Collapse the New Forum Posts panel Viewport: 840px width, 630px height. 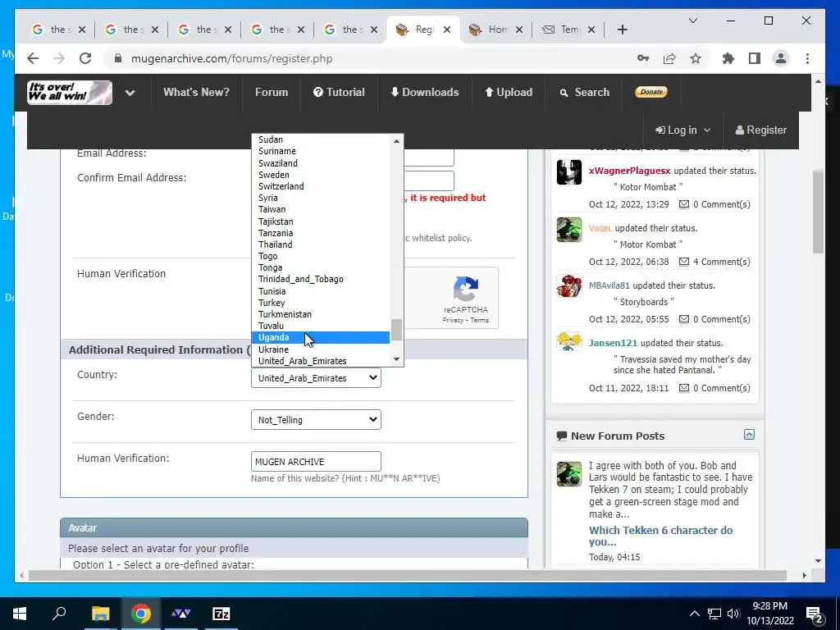(749, 435)
